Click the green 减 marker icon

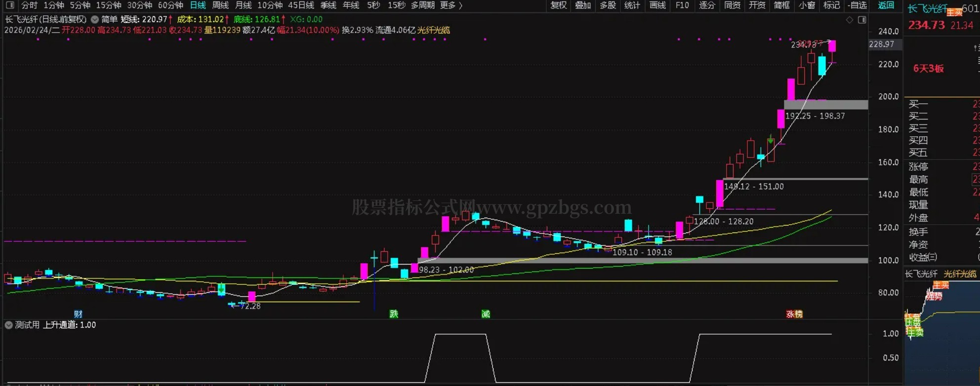[x=486, y=314]
